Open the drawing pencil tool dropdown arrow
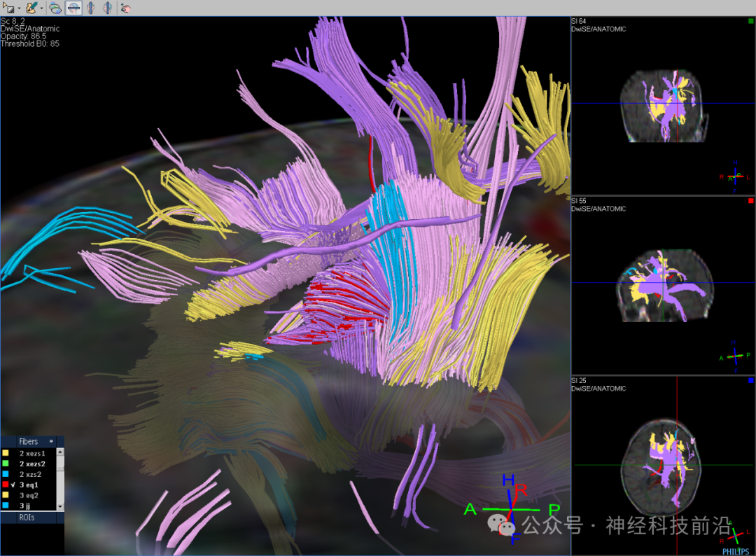This screenshot has height=556, width=756. point(41,8)
